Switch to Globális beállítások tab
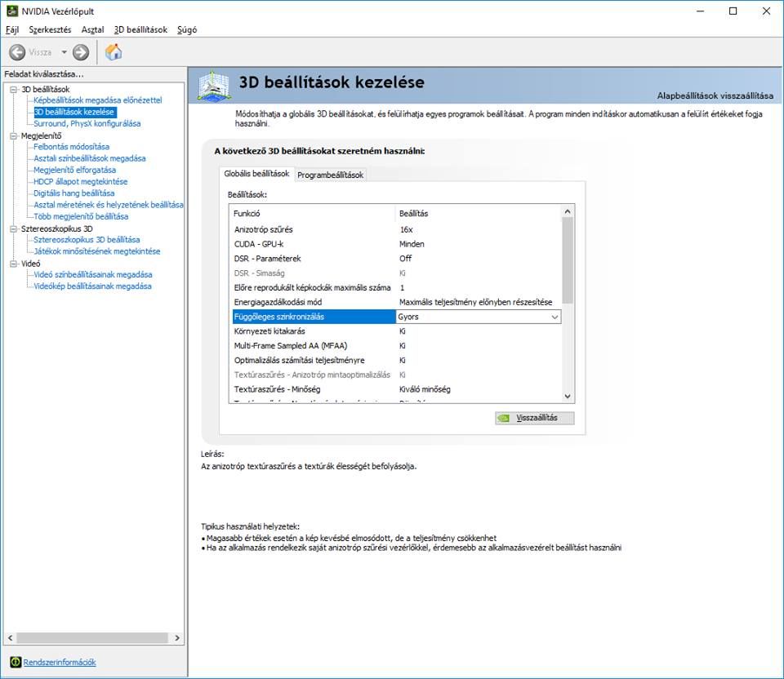This screenshot has width=784, height=679. tap(256, 173)
